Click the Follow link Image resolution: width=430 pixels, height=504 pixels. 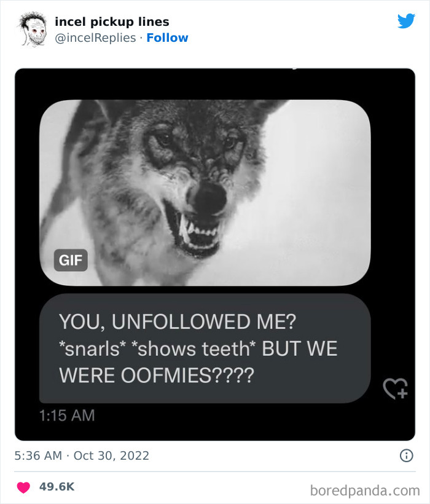pos(167,37)
